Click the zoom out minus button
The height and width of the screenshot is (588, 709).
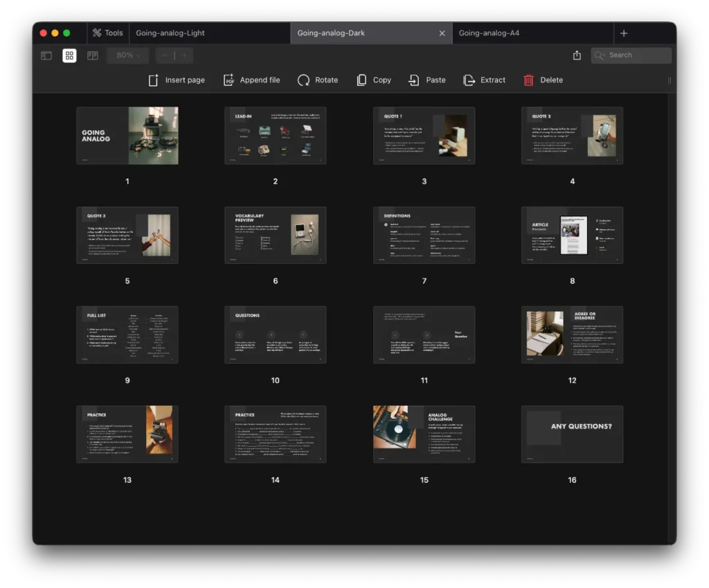click(x=165, y=55)
